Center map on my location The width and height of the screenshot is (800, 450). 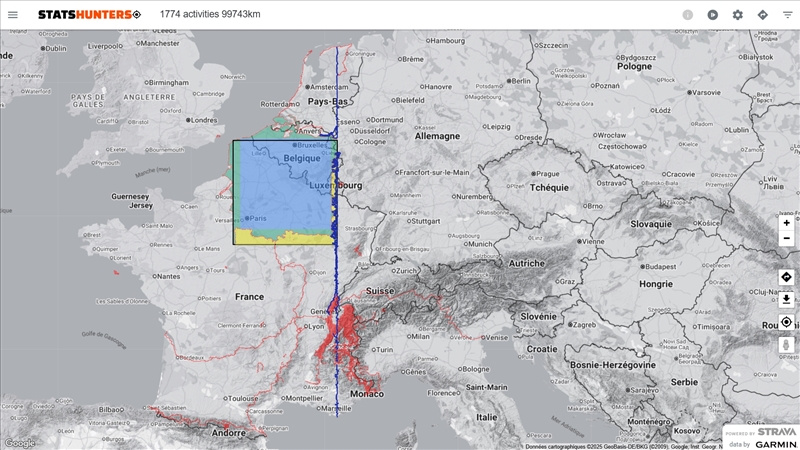click(786, 322)
